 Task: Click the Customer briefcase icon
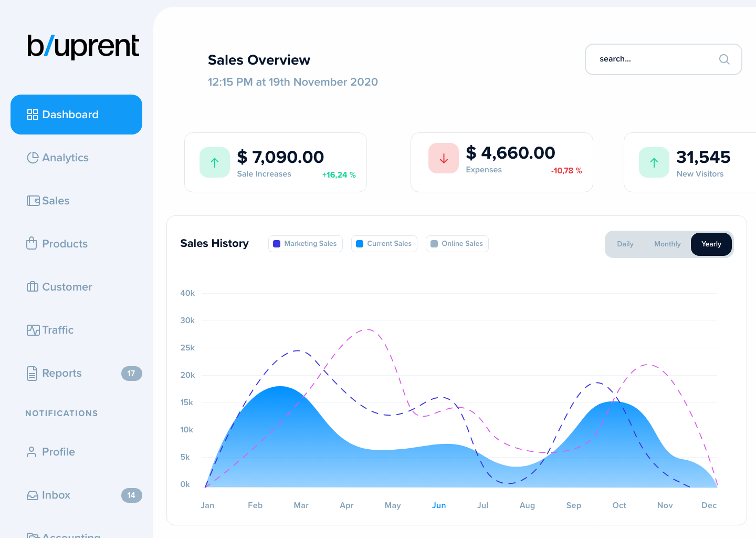point(33,287)
